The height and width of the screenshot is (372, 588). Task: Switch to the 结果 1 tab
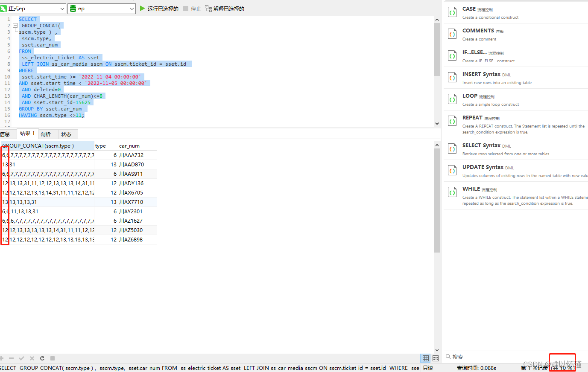click(27, 134)
